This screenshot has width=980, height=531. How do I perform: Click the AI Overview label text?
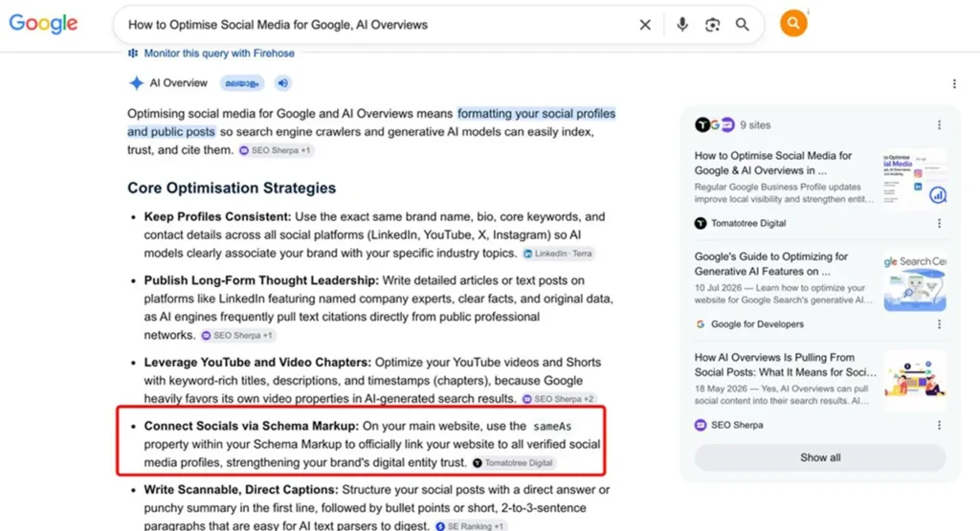(178, 83)
